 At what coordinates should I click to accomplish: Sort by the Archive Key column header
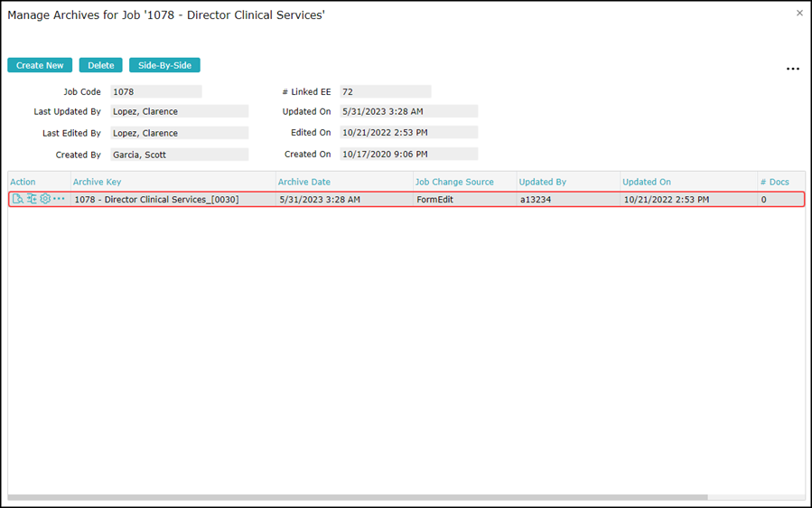[97, 182]
